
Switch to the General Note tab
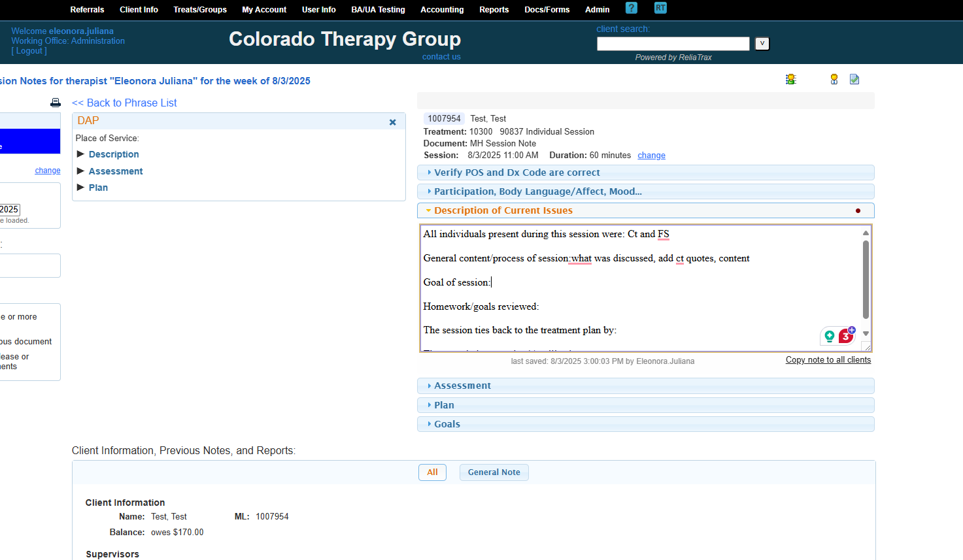click(494, 472)
